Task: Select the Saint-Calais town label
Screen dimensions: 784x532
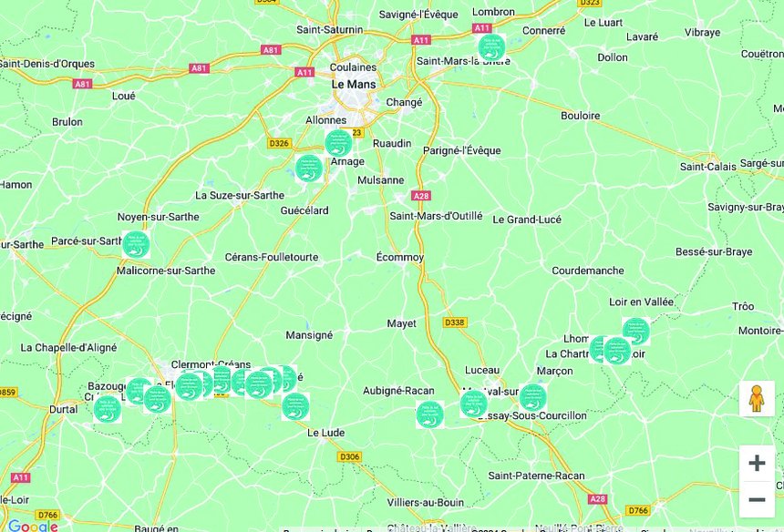Action: click(x=708, y=167)
